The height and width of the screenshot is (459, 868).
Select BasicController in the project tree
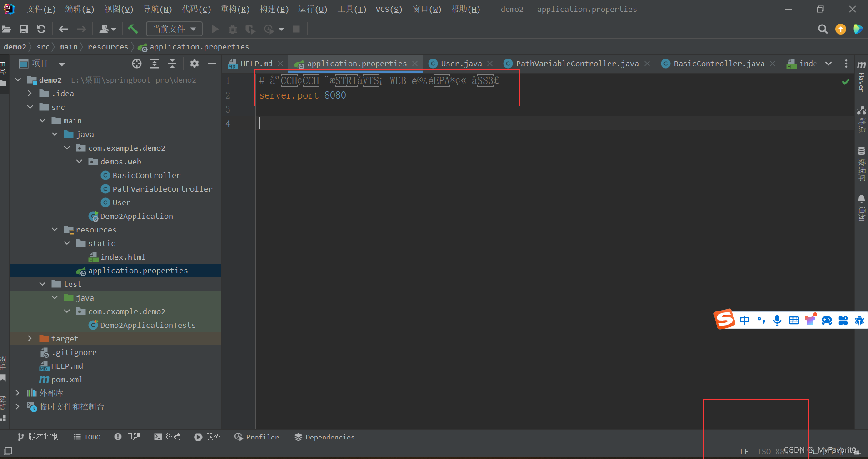click(x=146, y=175)
